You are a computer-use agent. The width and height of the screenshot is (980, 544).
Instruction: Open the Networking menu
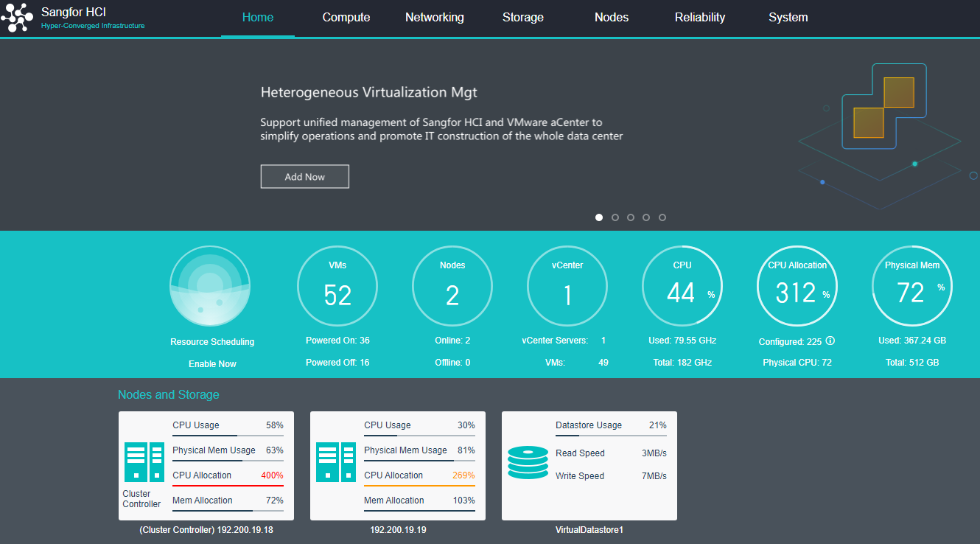[x=435, y=18]
